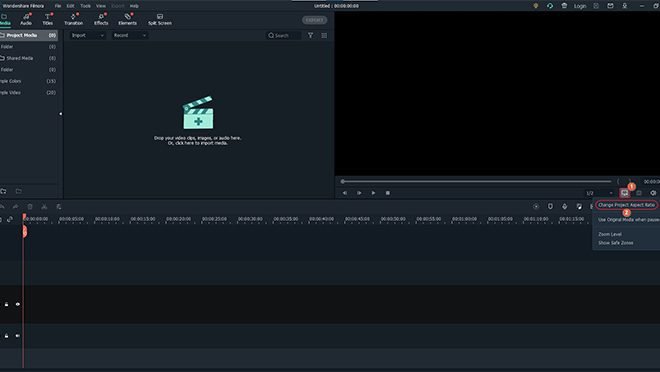This screenshot has height=372, width=660.
Task: Click the lightbulb tips icon in title bar
Action: click(x=535, y=6)
